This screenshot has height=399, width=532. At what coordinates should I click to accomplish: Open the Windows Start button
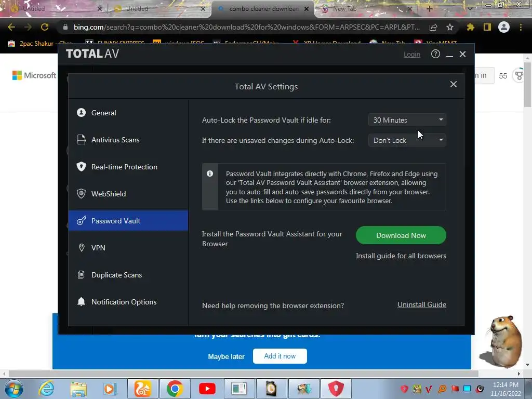(x=14, y=389)
